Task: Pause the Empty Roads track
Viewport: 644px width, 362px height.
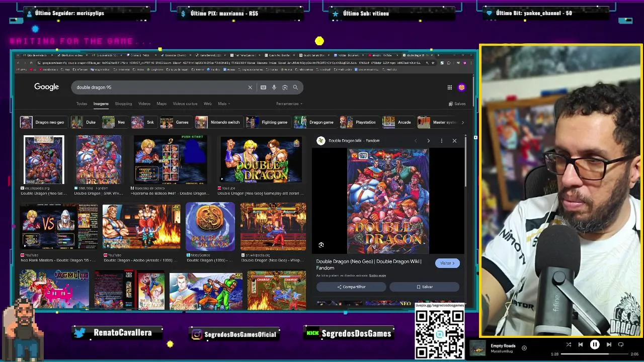Action: click(595, 345)
